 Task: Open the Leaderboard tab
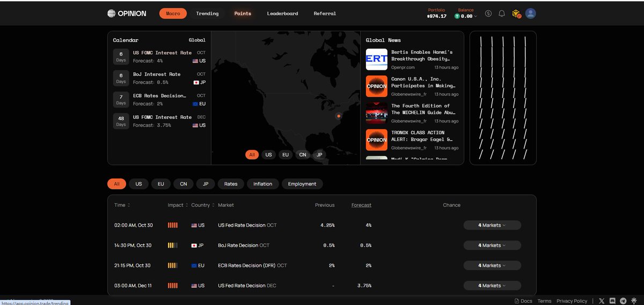282,13
